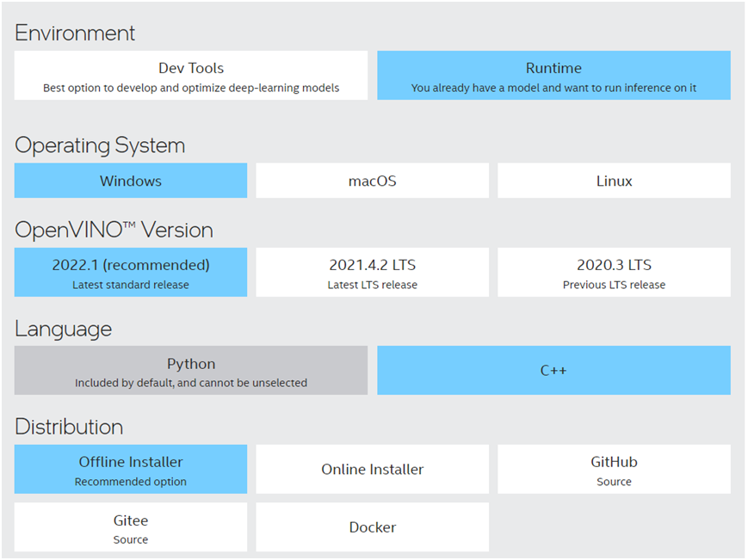Choose Linux as the operating system

pos(613,181)
